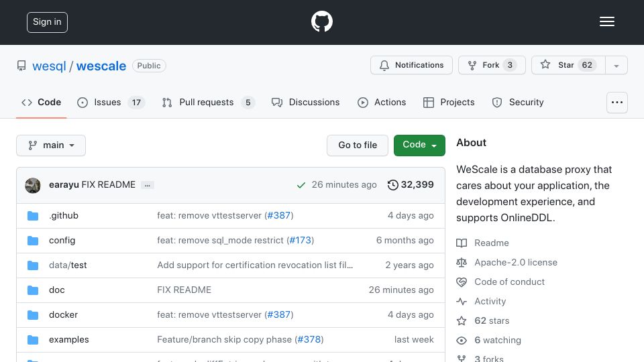
Task: Click the Notifications bell button
Action: 411,65
